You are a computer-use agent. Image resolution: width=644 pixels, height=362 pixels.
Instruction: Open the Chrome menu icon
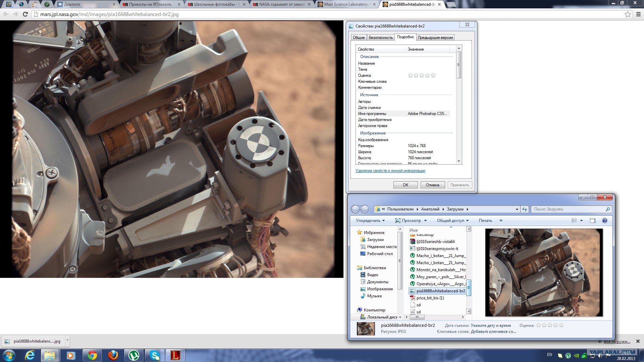[639, 14]
